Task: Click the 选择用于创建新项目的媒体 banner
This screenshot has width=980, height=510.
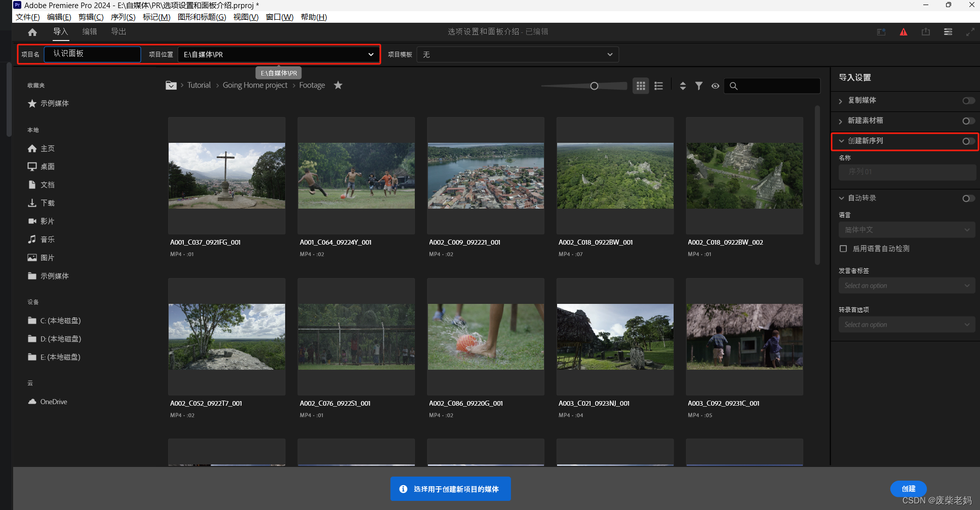Action: 451,489
